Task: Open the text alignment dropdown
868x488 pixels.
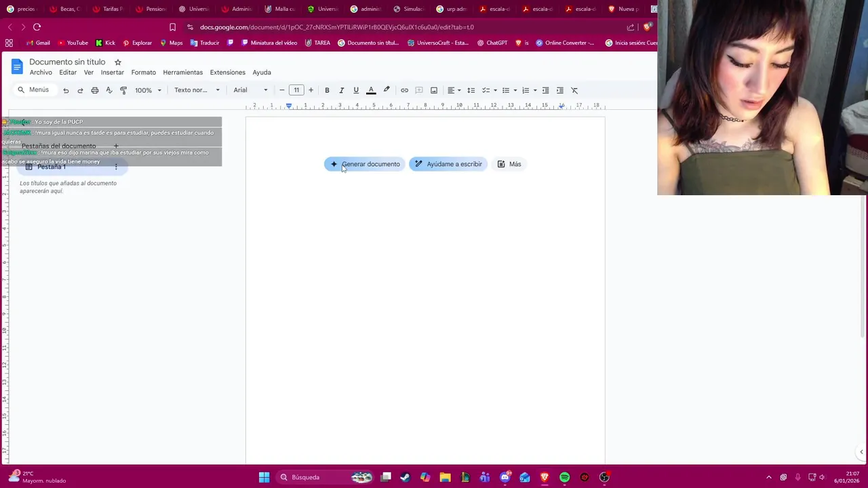Action: pyautogui.click(x=454, y=90)
